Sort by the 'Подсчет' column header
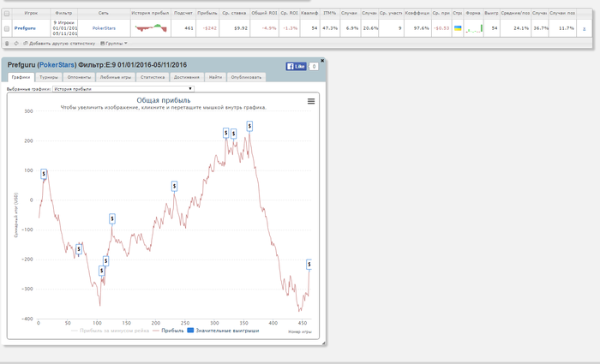Image resolution: width=600 pixels, height=364 pixels. pos(183,13)
